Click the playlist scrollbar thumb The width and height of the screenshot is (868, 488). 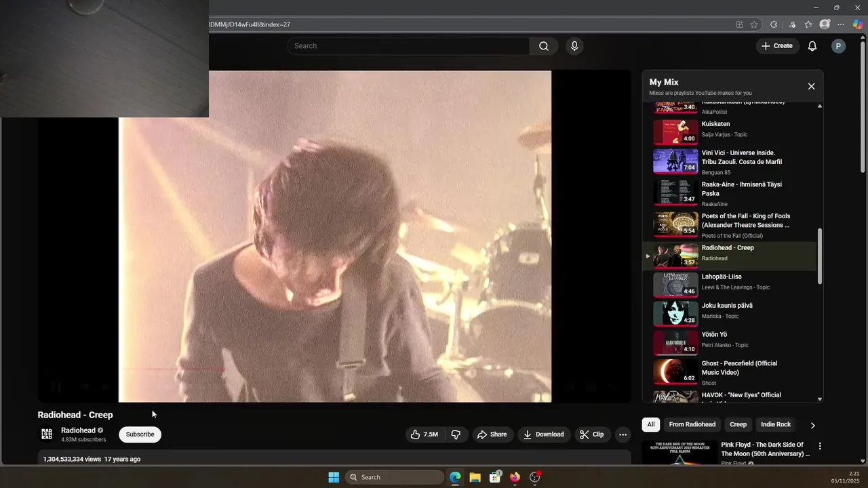pos(820,256)
